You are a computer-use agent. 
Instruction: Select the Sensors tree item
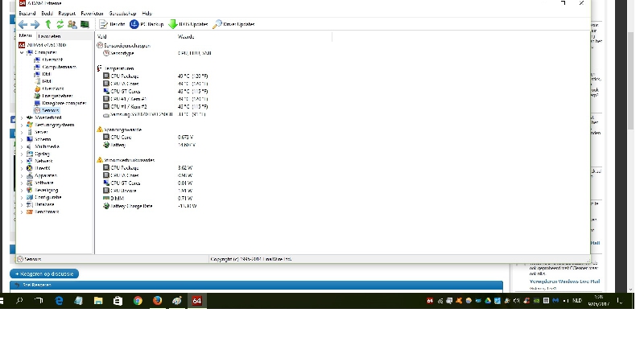tap(47, 110)
